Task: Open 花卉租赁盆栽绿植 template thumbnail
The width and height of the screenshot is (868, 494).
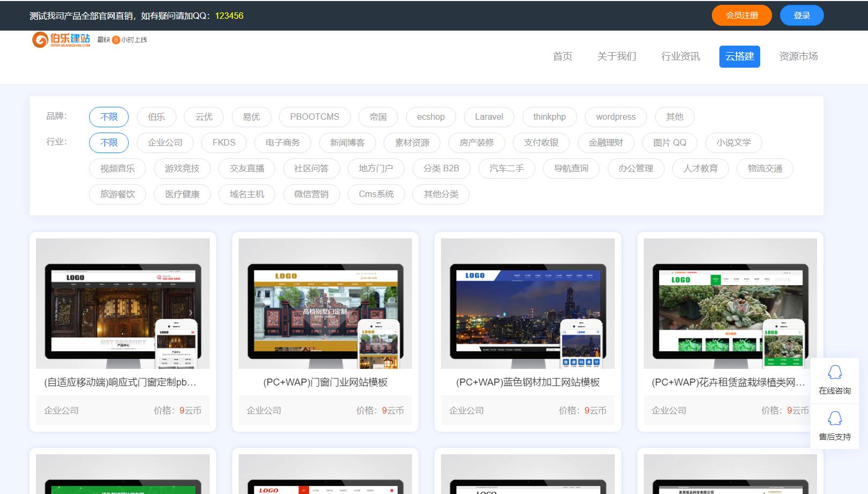Action: point(730,303)
